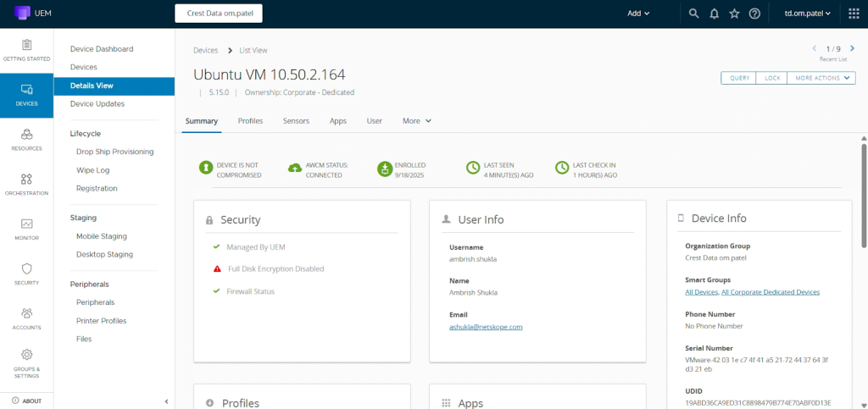Click the disk encryption warning triangle
Viewport: 868px width, 409px height.
click(218, 269)
